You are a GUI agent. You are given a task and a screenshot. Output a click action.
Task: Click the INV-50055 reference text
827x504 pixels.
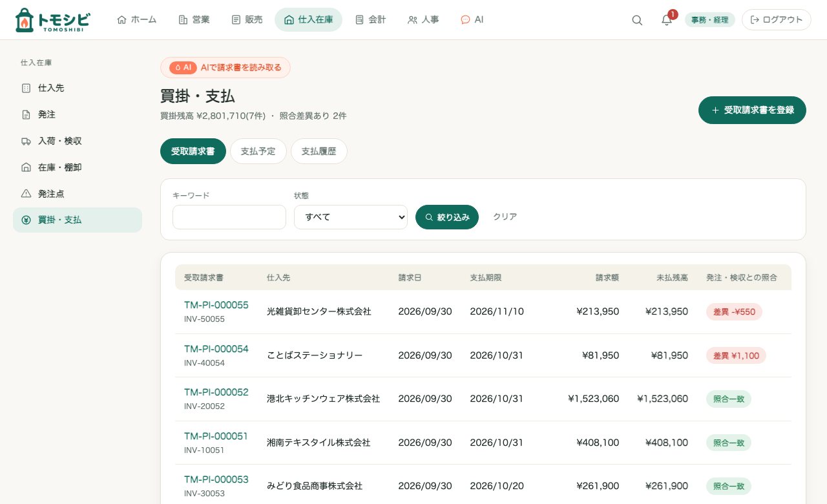tap(204, 319)
